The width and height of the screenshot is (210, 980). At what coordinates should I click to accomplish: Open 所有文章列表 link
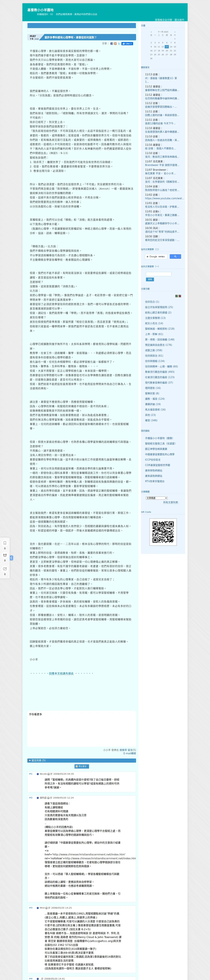(170, 503)
